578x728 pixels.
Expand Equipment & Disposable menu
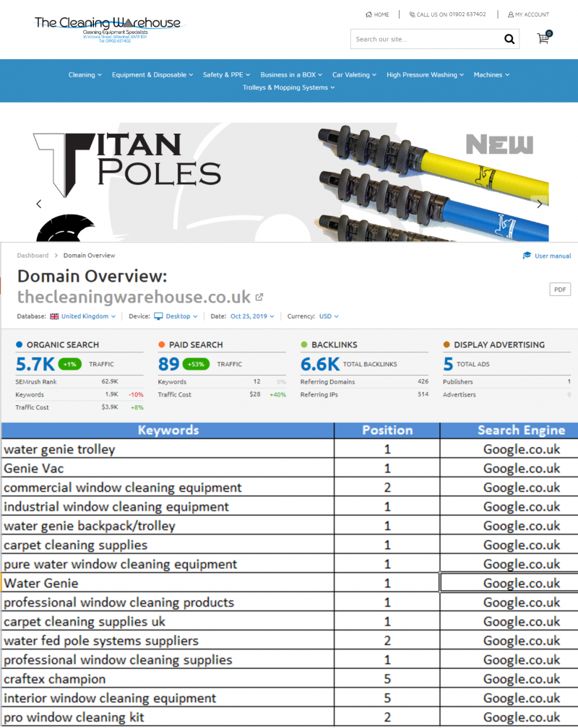tap(152, 75)
